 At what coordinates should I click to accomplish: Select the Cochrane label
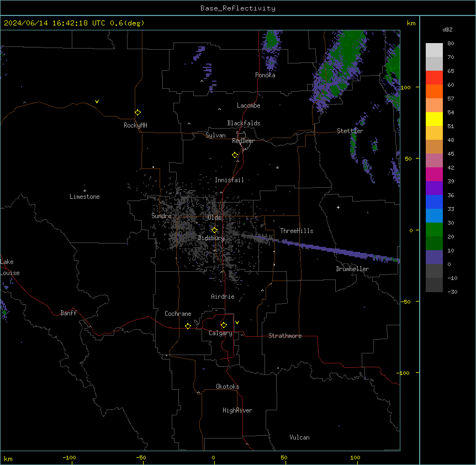(178, 314)
